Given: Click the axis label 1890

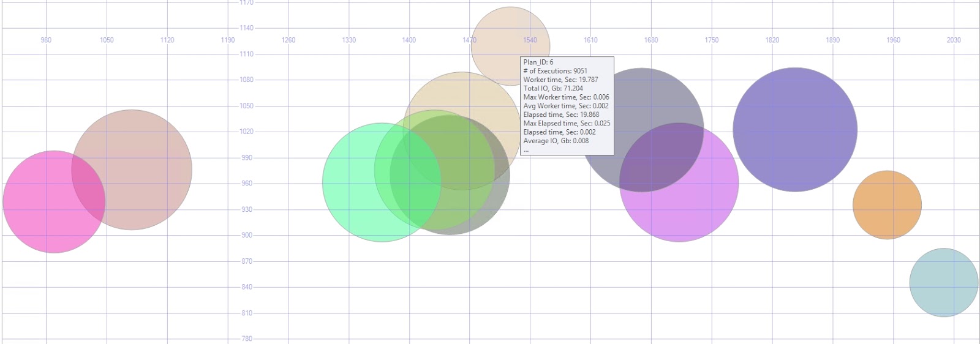Looking at the screenshot, I should pyautogui.click(x=832, y=40).
